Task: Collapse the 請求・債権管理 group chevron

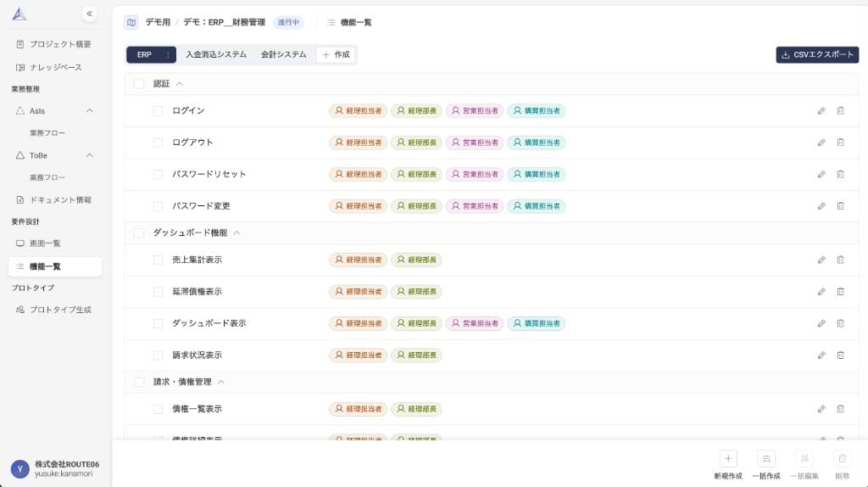Action: click(x=221, y=382)
